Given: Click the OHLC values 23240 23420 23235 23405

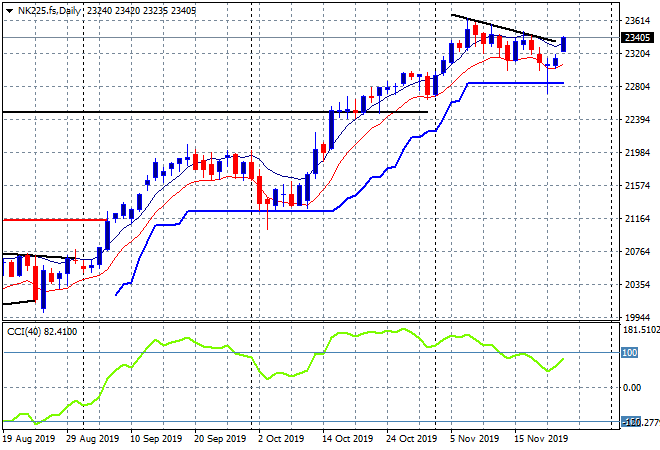Looking at the screenshot, I should tap(141, 11).
